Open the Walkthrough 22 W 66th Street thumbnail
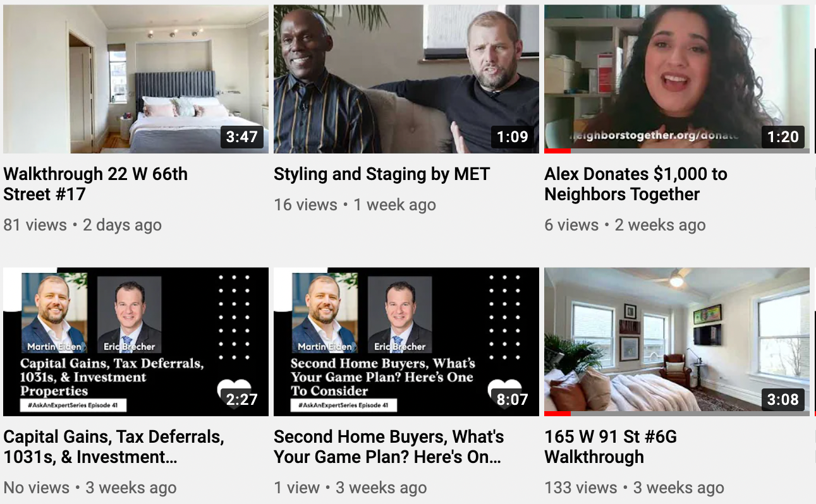 [136, 79]
